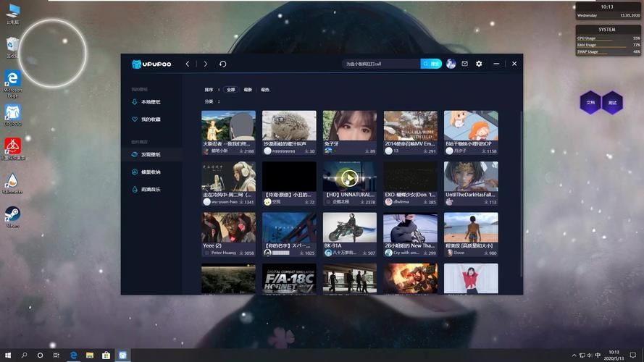
Task: Open upupoo settings gear
Action: click(x=479, y=64)
